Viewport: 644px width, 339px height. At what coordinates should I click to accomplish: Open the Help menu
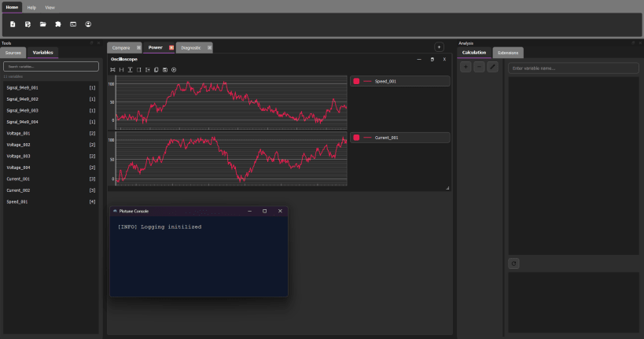31,7
